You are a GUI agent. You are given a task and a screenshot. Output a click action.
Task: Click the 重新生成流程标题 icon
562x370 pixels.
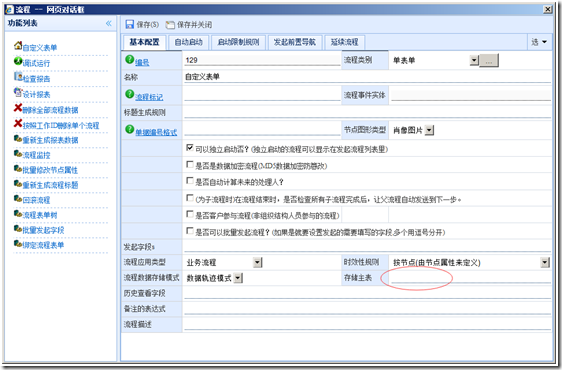click(18, 184)
